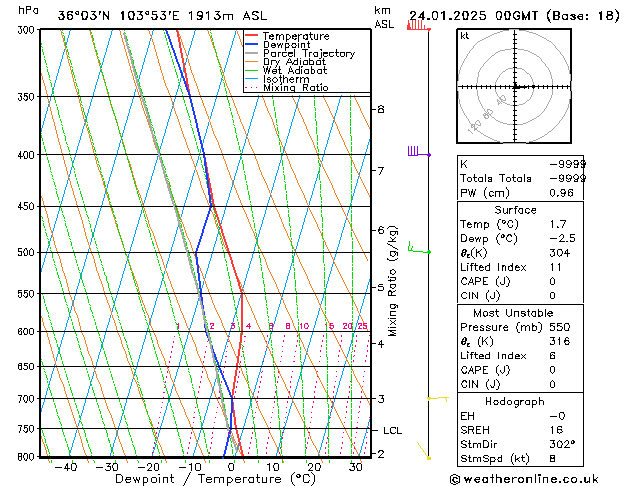Viewport: 629px width, 486px height.
Task: Click the Pressure (mb) value 550
Action: [560, 327]
